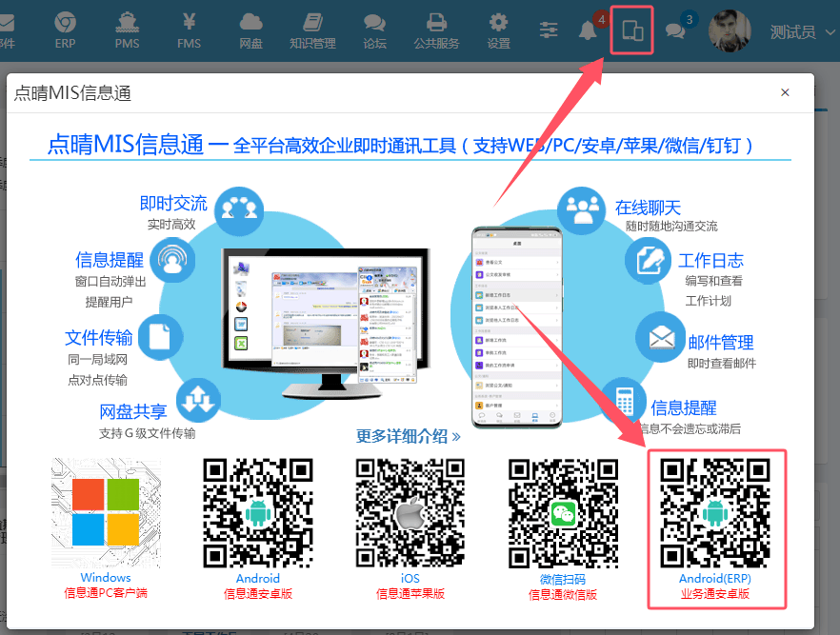Image resolution: width=840 pixels, height=635 pixels.
Task: Click the user avatar photo
Action: pos(730,30)
